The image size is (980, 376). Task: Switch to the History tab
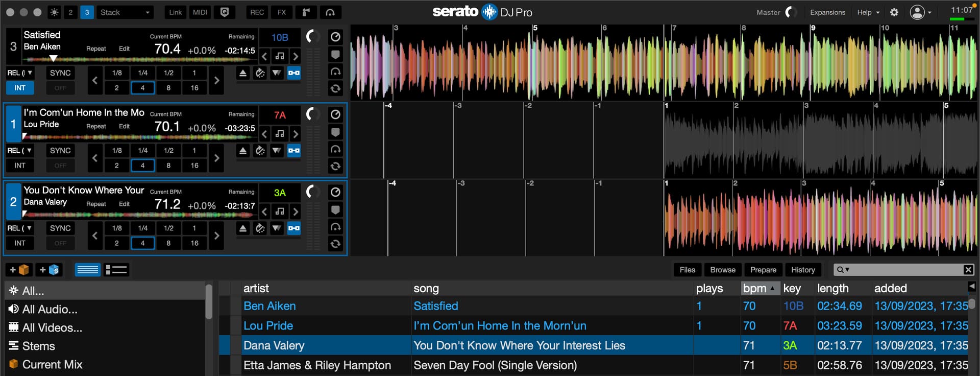coord(803,270)
